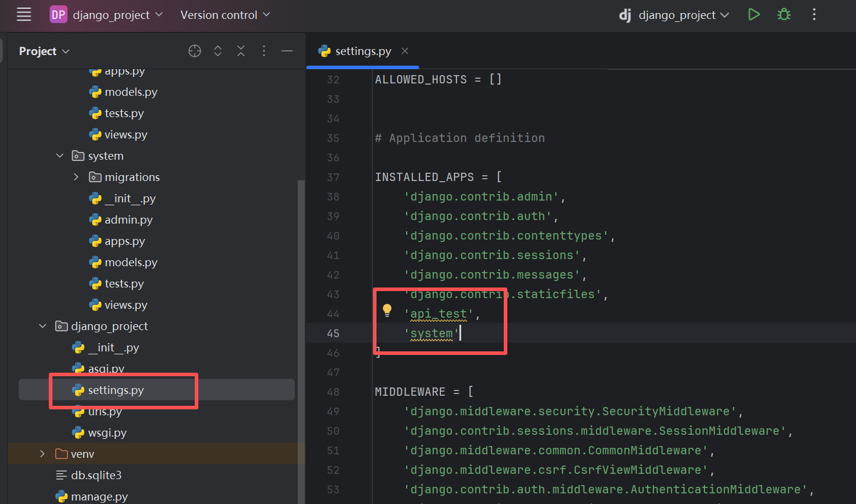
Task: Open the first models.py in tree
Action: click(131, 92)
